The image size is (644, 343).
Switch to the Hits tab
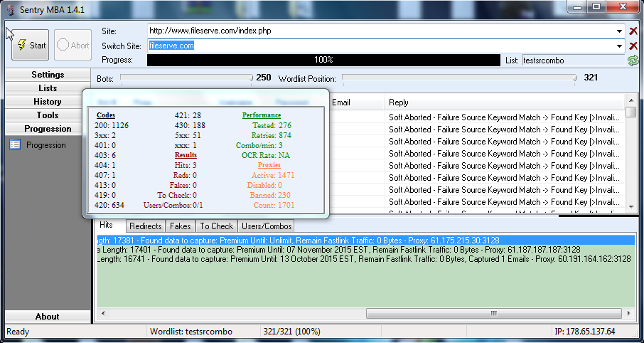coord(106,225)
